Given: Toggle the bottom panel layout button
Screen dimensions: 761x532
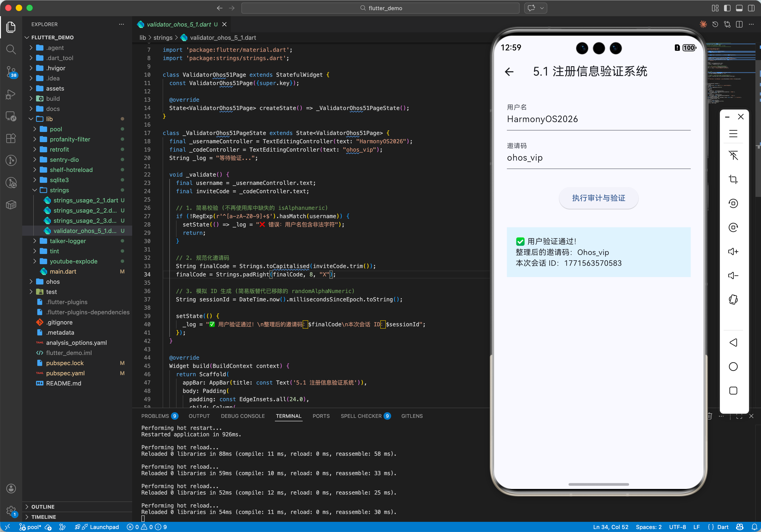Looking at the screenshot, I should (739, 8).
